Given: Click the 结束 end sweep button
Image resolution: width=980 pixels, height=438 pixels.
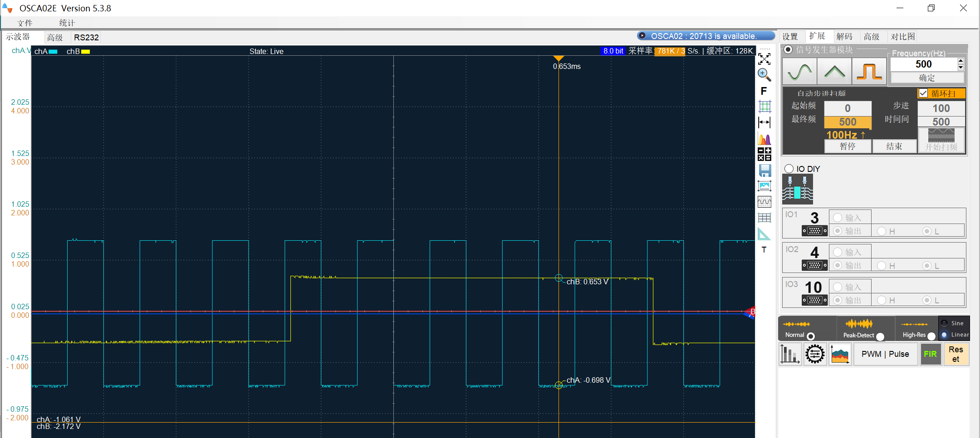Looking at the screenshot, I should (x=894, y=146).
